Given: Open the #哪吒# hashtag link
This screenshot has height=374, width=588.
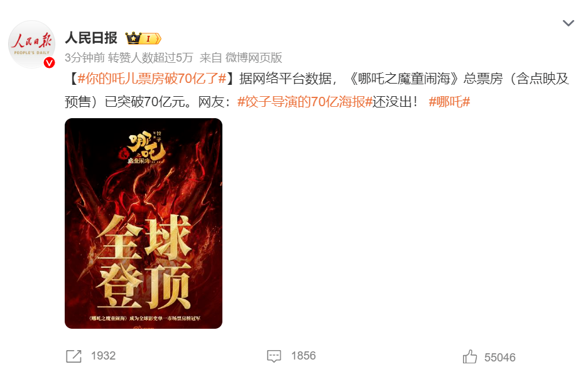Looking at the screenshot, I should tap(449, 102).
